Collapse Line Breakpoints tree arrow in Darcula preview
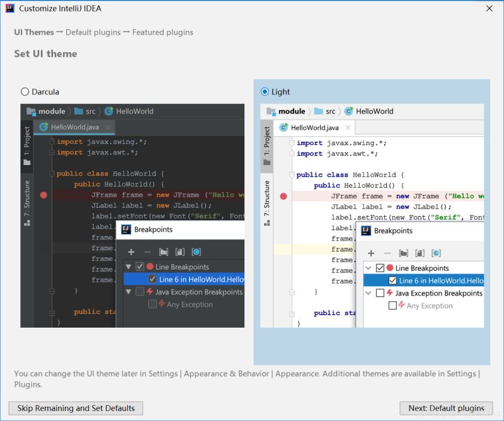 [129, 267]
